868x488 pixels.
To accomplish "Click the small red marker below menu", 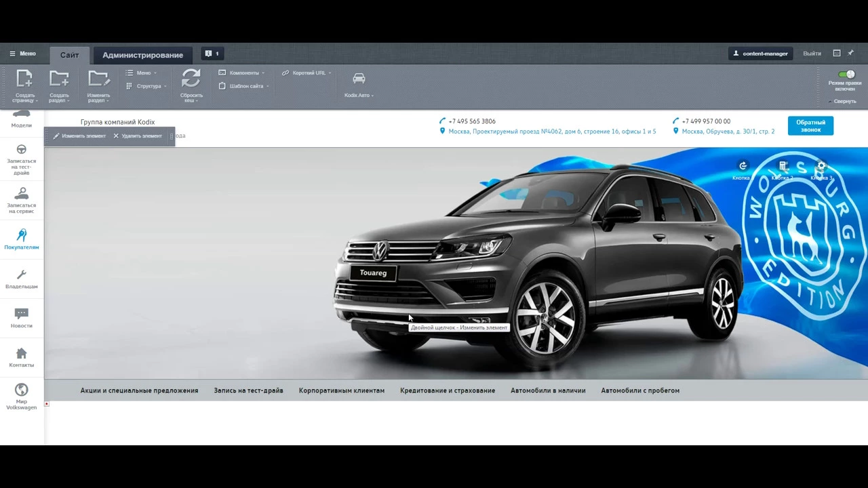I will click(x=47, y=404).
